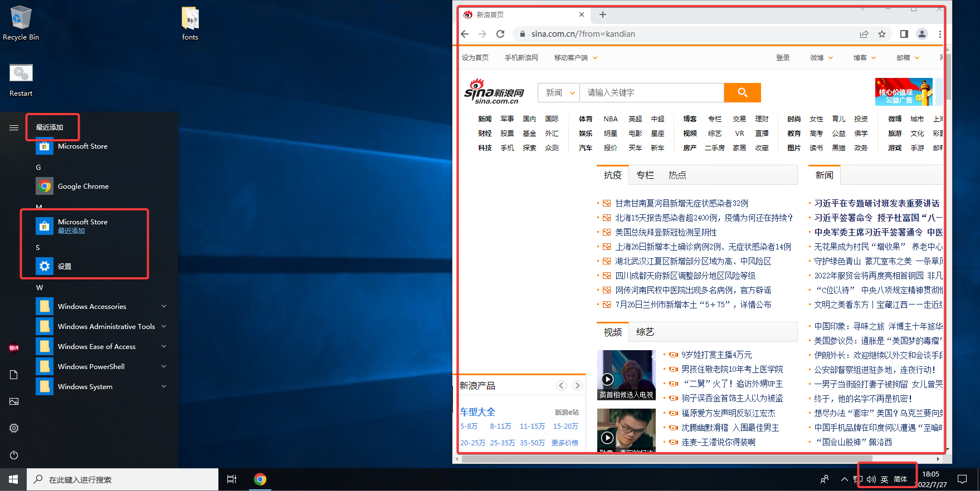Open Documents icon in Start sidebar
Screen dimensions: 980x491
click(14, 375)
